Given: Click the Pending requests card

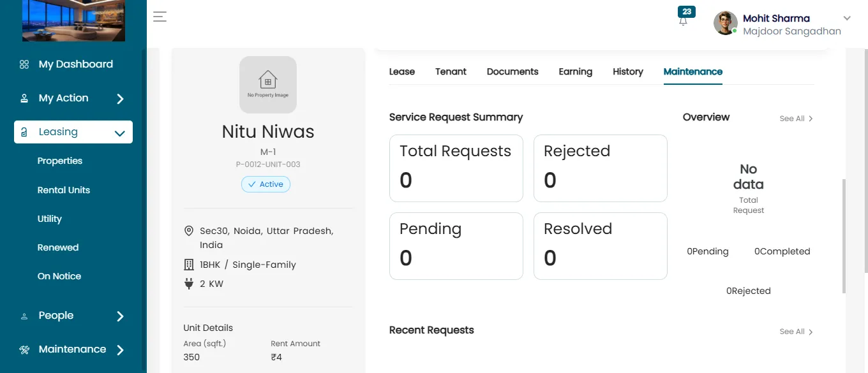Looking at the screenshot, I should click(x=456, y=246).
